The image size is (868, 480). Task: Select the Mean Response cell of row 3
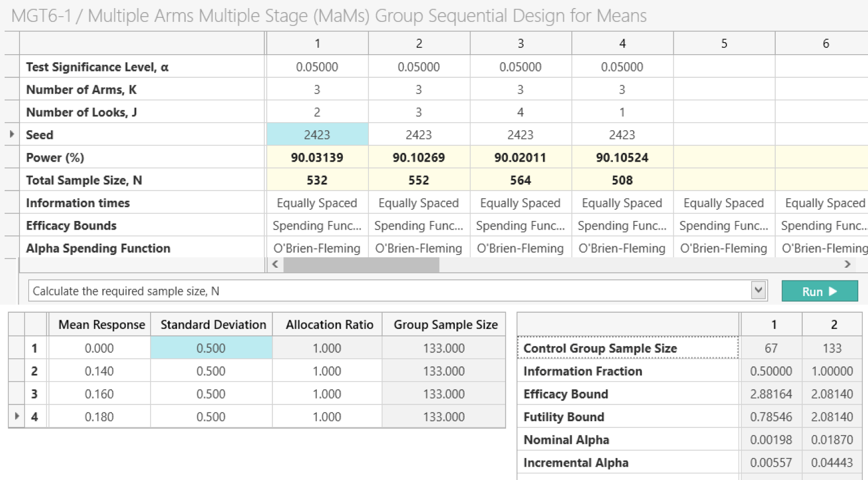click(99, 393)
